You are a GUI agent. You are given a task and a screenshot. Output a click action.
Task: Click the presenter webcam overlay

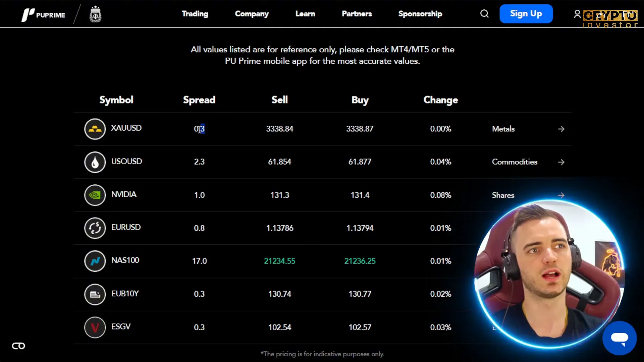pos(549,274)
